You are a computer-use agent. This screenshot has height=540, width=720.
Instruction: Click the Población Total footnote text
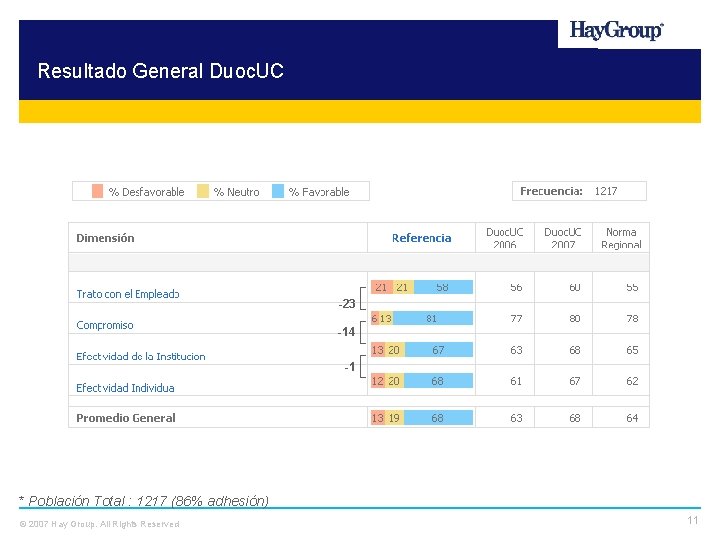144,501
